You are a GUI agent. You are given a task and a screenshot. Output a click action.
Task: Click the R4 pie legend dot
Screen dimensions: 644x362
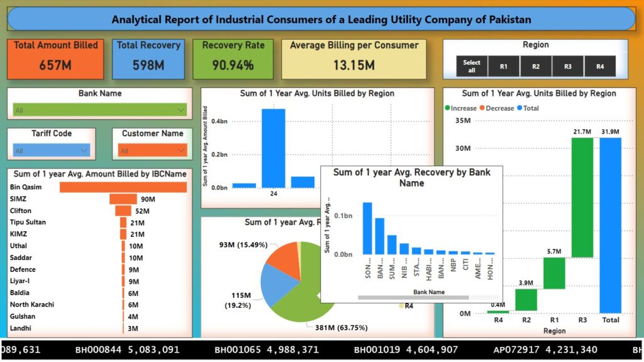(x=401, y=306)
